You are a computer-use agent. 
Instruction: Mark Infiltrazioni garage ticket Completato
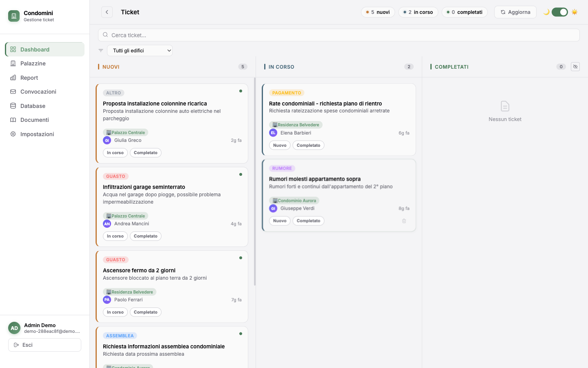pyautogui.click(x=146, y=236)
